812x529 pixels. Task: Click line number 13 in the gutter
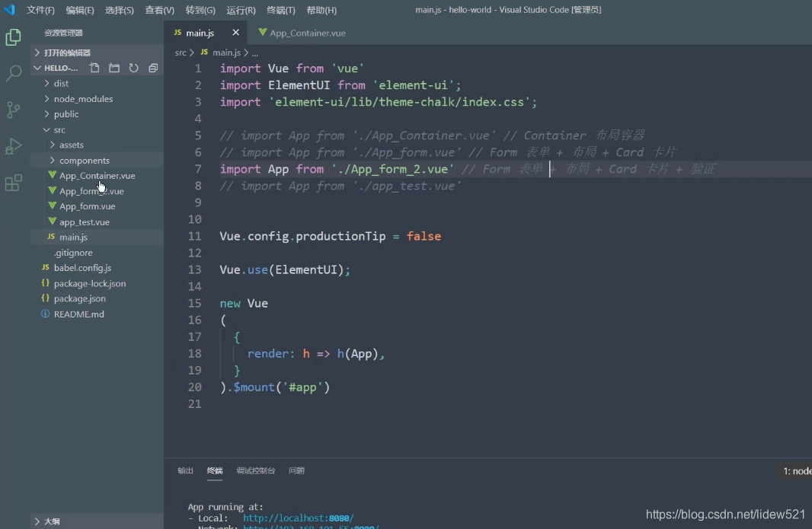[195, 269]
